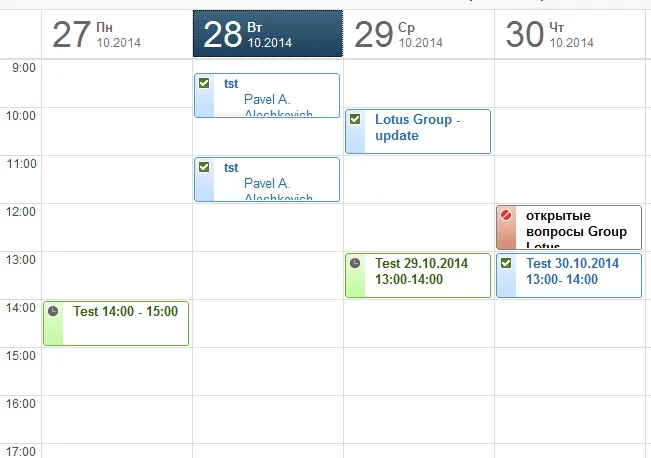651x458 pixels.
Task: Toggle check mark on 11:00 "tst" event
Action: click(x=204, y=167)
